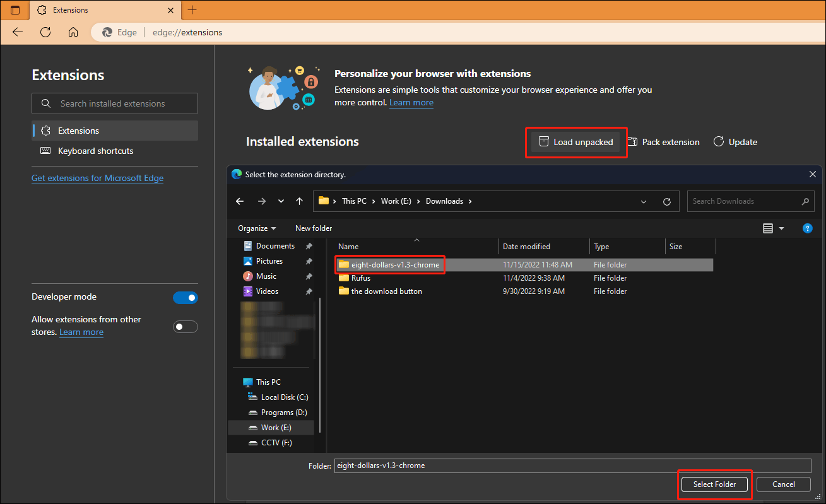
Task: Expand the Organize dropdown menu
Action: [x=257, y=228]
